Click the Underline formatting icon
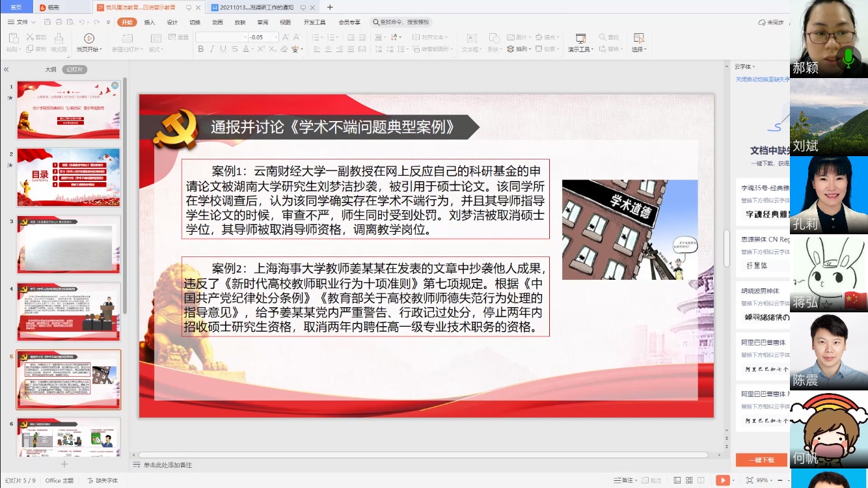 pos(223,49)
